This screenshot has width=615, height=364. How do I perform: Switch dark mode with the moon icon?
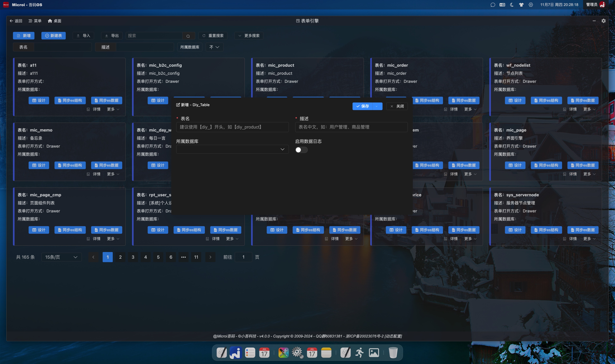512,5
